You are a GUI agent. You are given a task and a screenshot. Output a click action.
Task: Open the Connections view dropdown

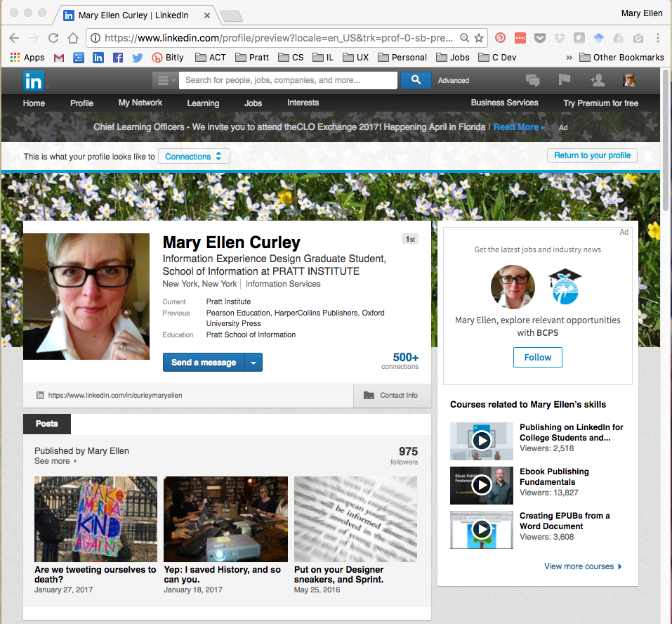coord(194,156)
